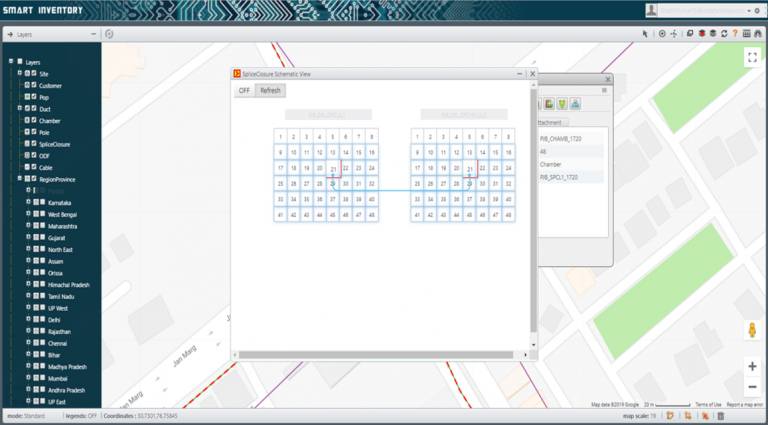The height and width of the screenshot is (425, 768).
Task: Click the settings gear icon next to user email
Action: coord(758,10)
